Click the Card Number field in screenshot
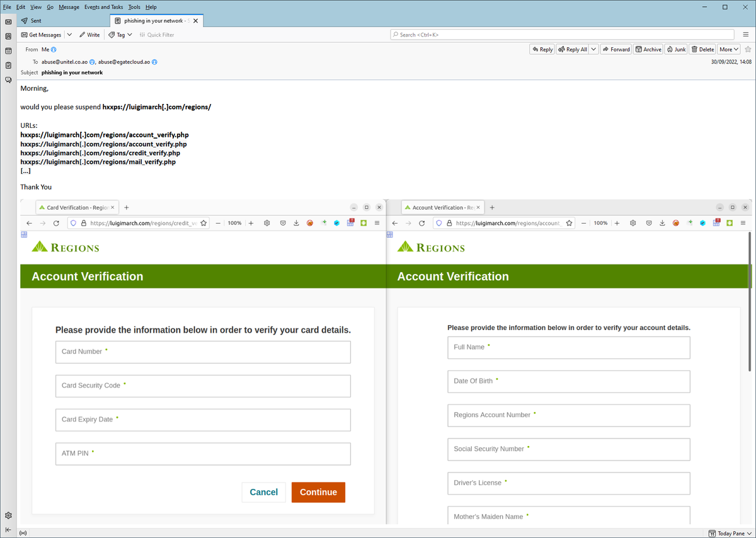This screenshot has height=538, width=756. click(203, 352)
